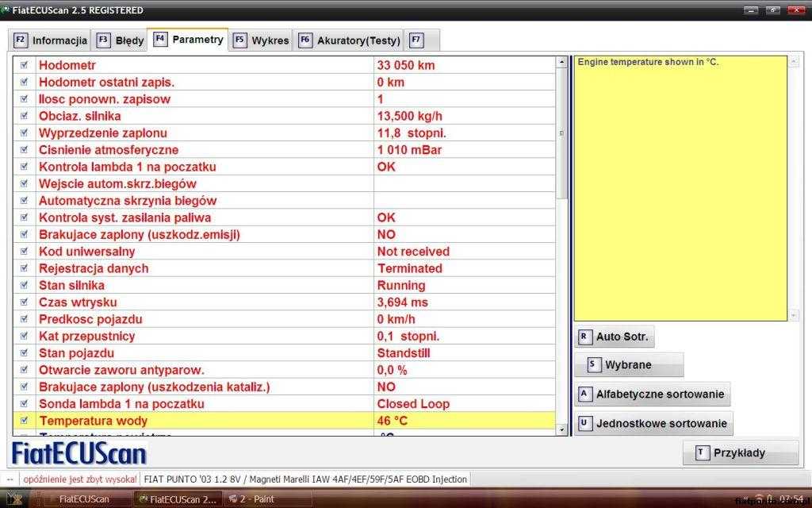Click the description panel scroll-down arrow

(794, 315)
